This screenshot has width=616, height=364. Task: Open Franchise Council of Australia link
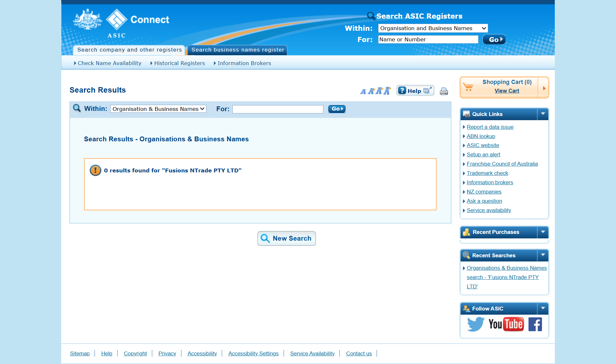(x=502, y=164)
